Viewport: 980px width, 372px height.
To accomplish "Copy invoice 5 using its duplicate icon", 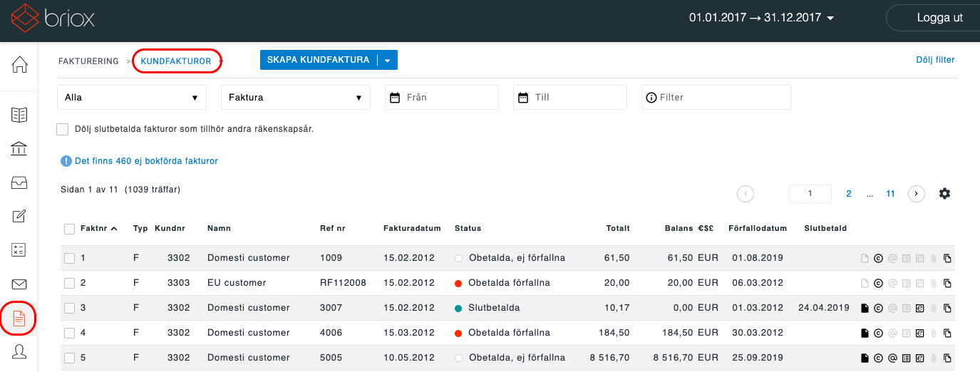I will pos(947,358).
